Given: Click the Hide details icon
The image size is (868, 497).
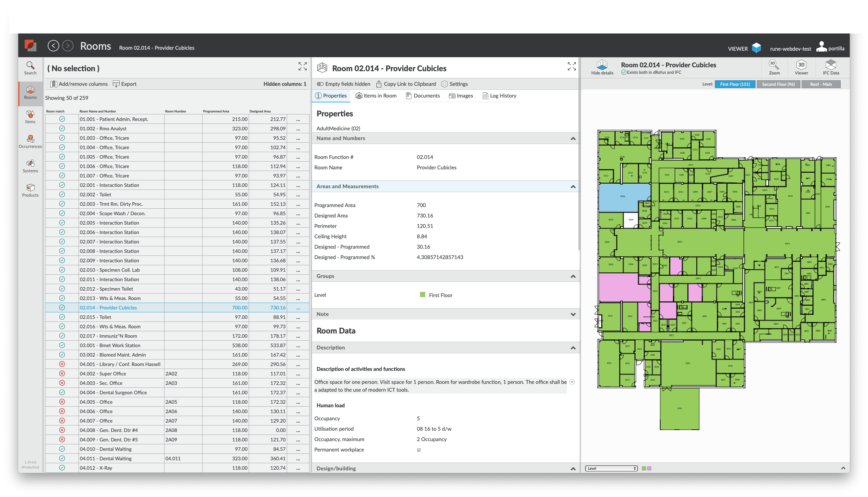Looking at the screenshot, I should pos(602,67).
